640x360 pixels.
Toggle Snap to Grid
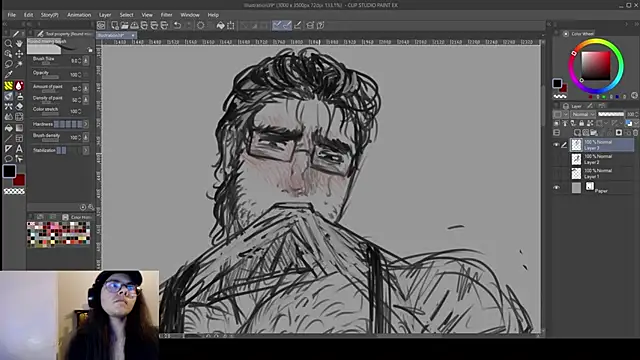coord(298,25)
